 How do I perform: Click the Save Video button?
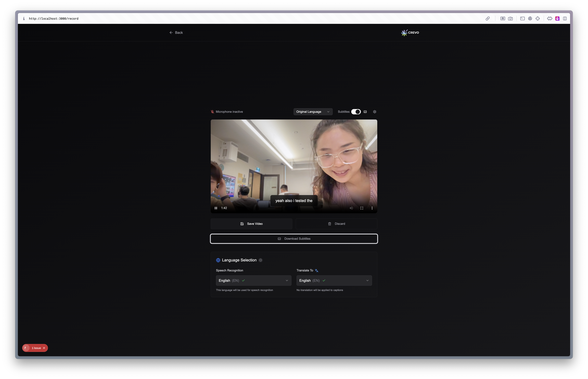(251, 224)
